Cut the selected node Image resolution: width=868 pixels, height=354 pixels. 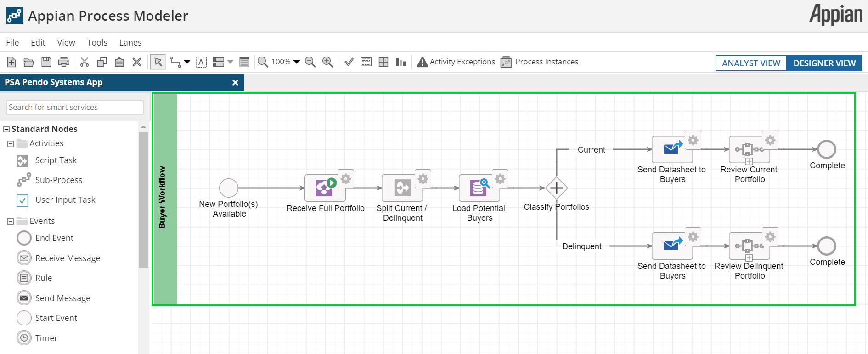point(85,62)
